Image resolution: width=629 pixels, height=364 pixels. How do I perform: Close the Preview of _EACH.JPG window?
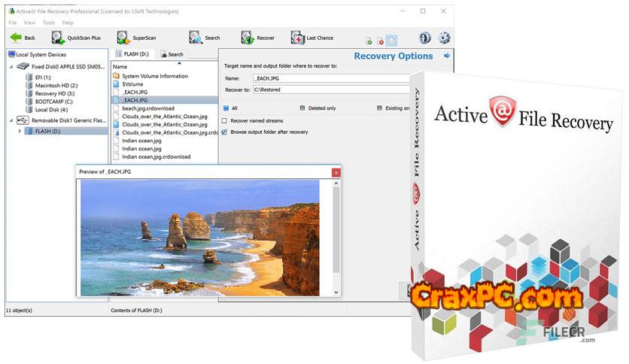[336, 172]
